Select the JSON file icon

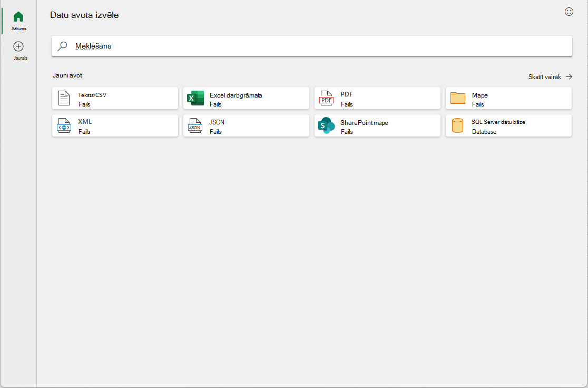pos(195,125)
